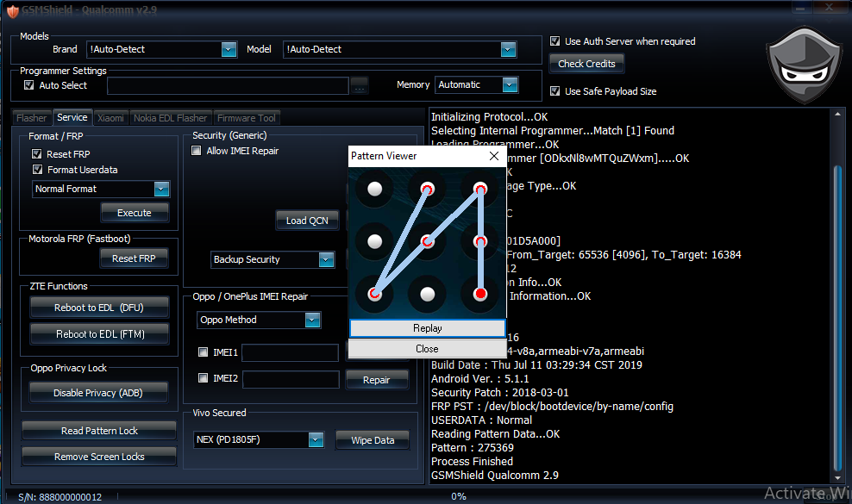Switch to the Xiaomi tab
Screen dimensions: 852x504
(x=110, y=118)
